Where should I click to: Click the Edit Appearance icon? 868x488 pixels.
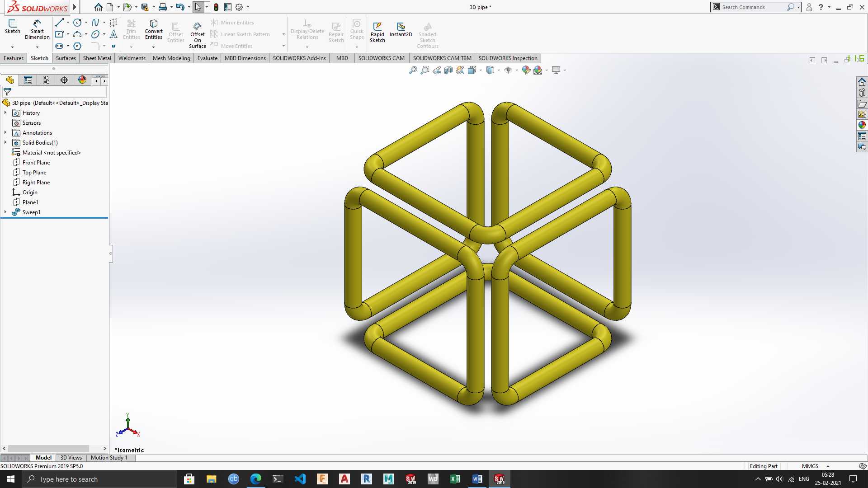[526, 70]
